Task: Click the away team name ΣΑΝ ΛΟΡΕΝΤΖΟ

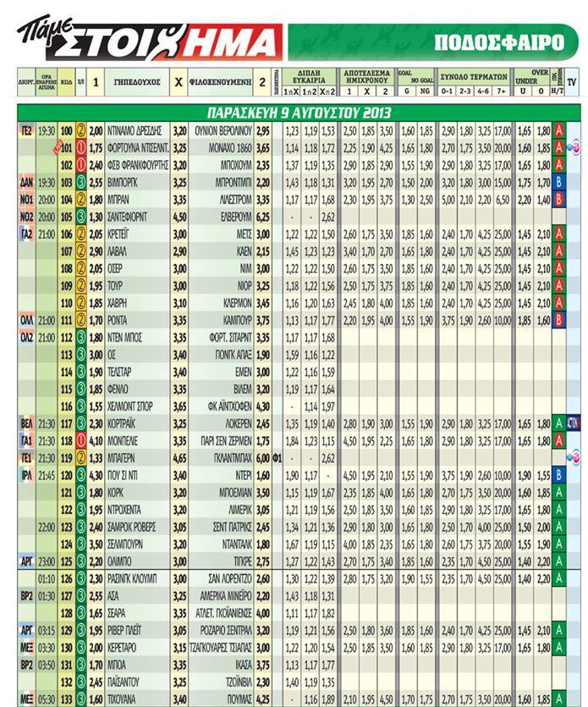Action: tap(229, 578)
